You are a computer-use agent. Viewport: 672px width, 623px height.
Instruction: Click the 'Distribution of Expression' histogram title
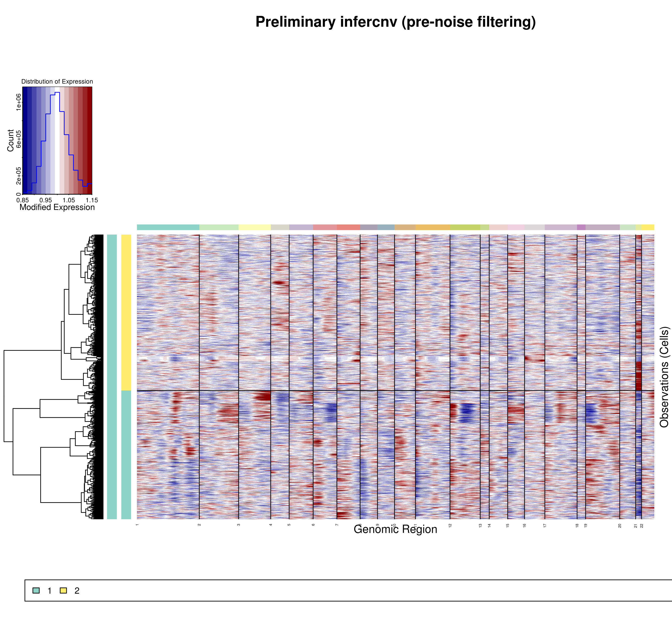point(57,82)
